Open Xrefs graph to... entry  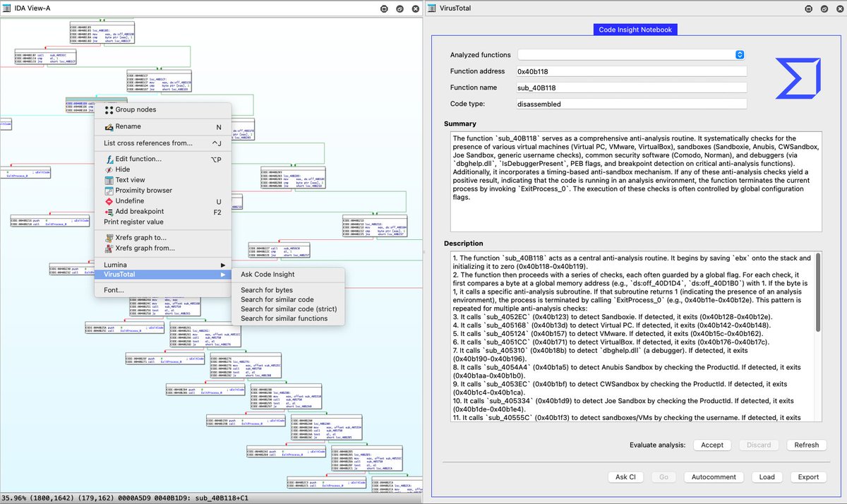pyautogui.click(x=163, y=238)
